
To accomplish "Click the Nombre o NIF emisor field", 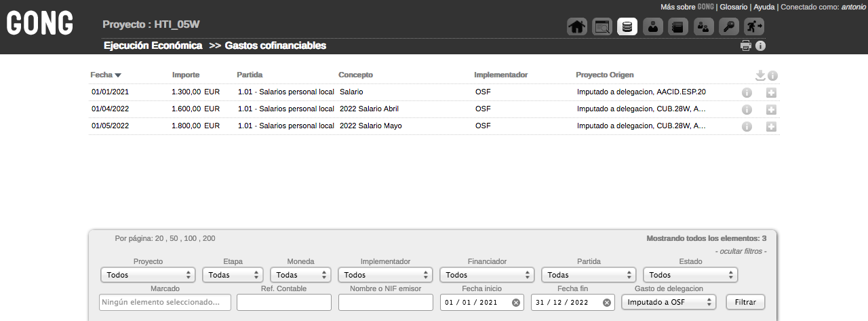I will (385, 302).
